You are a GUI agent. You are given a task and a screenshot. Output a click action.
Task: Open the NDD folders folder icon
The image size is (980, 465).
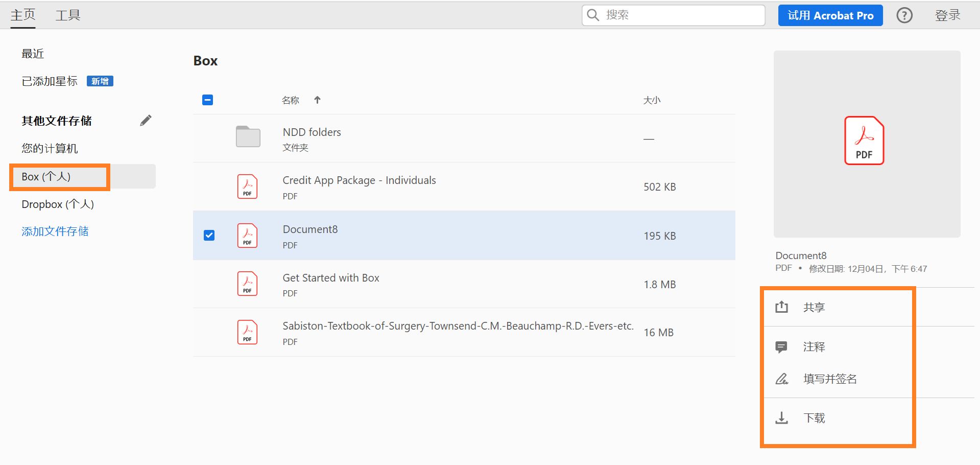coord(248,137)
